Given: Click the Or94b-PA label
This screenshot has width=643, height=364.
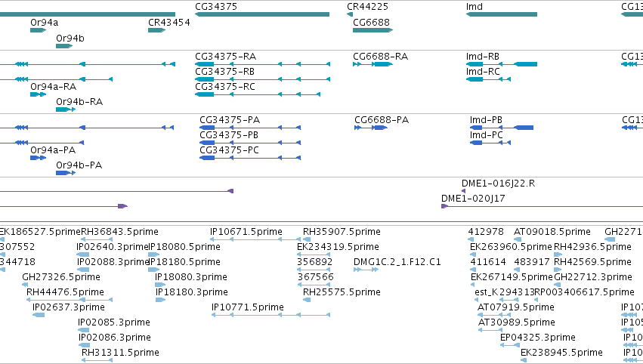Looking at the screenshot, I should click(x=79, y=165).
